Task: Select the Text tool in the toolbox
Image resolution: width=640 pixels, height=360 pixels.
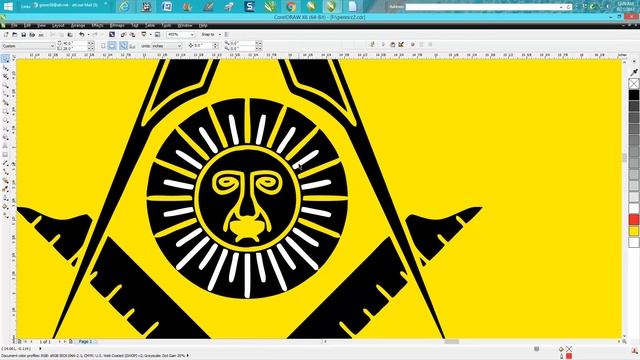Action: coord(5,146)
